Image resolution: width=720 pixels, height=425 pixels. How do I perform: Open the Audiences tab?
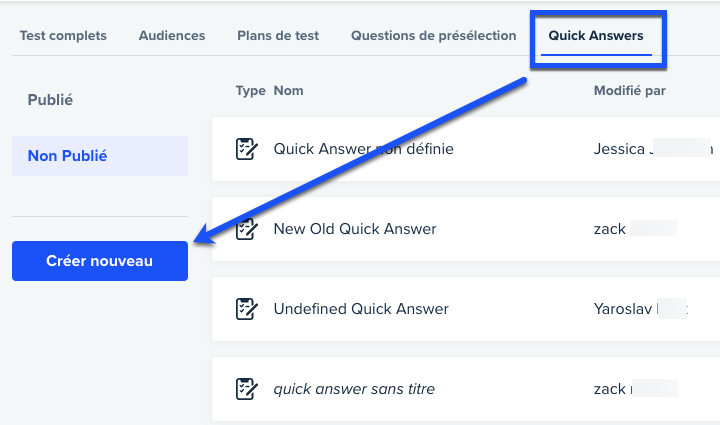(x=172, y=36)
